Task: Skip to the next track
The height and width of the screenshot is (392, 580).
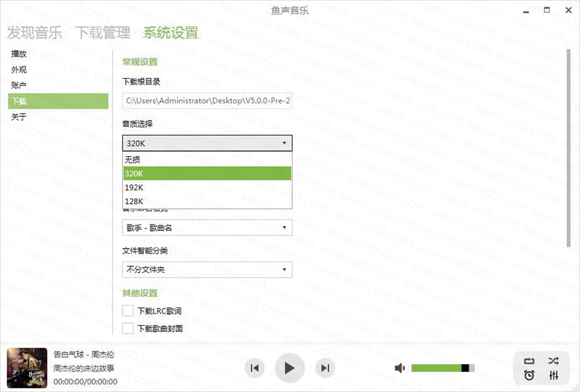Action: [x=325, y=368]
